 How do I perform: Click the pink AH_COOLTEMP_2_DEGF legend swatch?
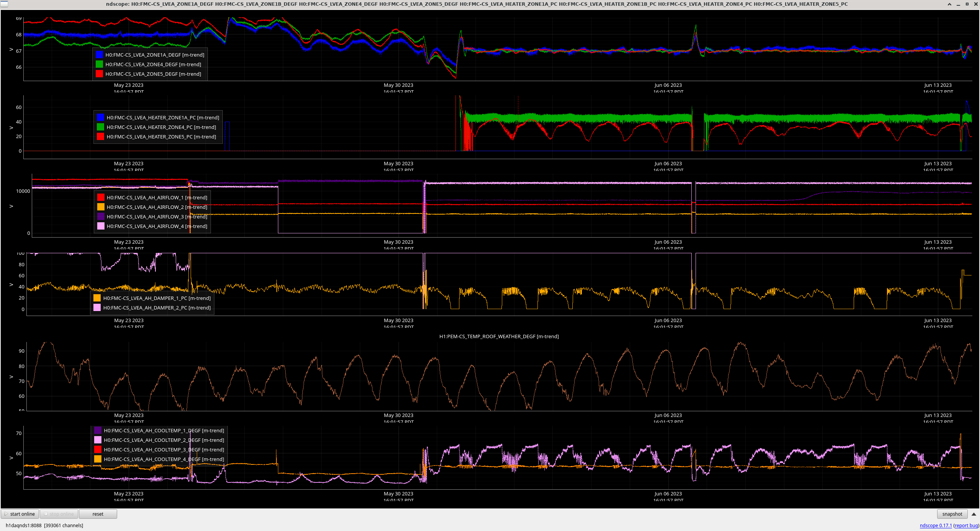98,440
